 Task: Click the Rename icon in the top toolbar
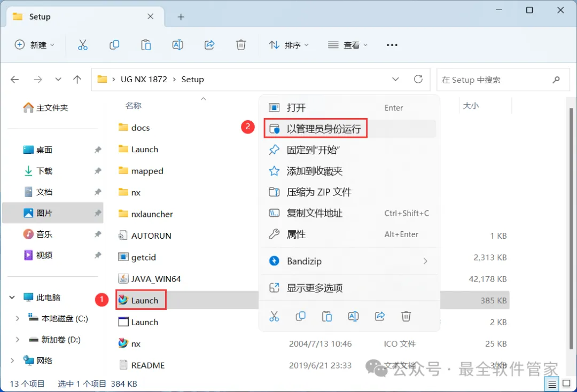[x=178, y=45]
